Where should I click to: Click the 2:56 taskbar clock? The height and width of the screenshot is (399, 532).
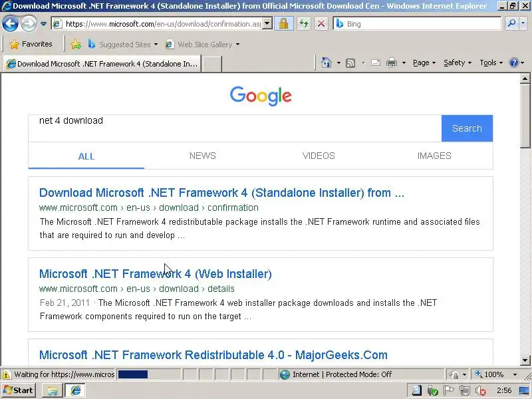pyautogui.click(x=504, y=391)
